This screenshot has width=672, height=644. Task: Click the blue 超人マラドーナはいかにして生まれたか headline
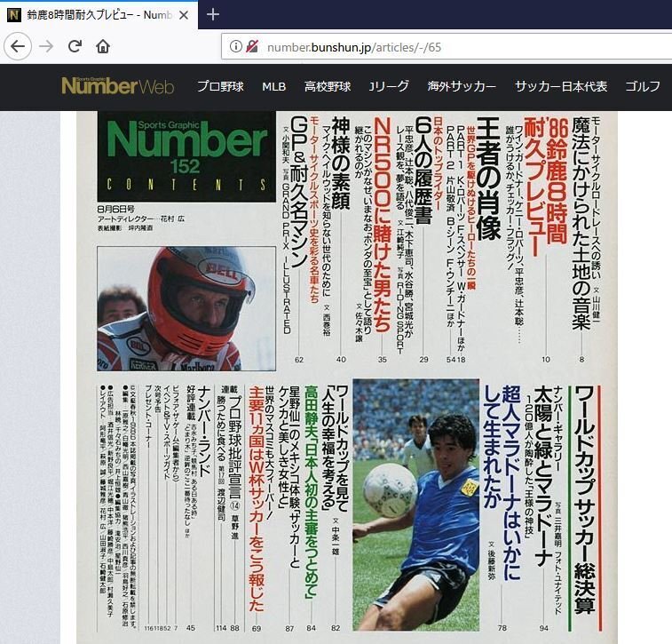point(502,482)
